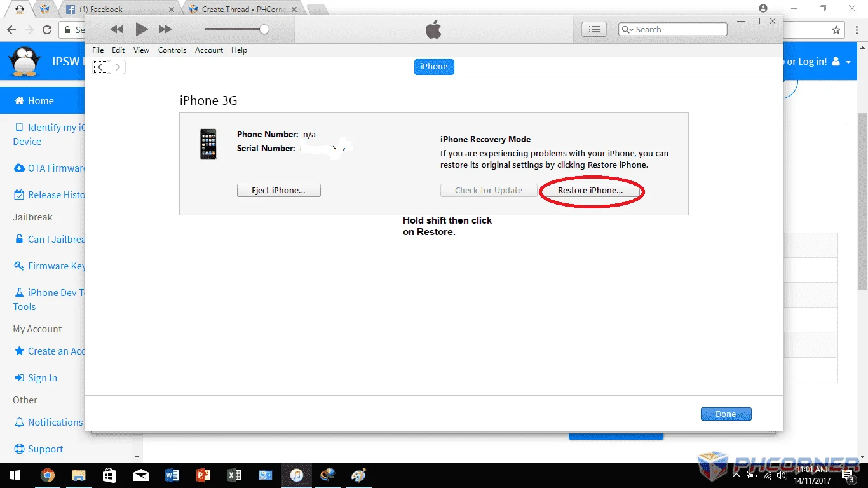
Task: Close the Facebook browser tab
Action: (x=172, y=10)
